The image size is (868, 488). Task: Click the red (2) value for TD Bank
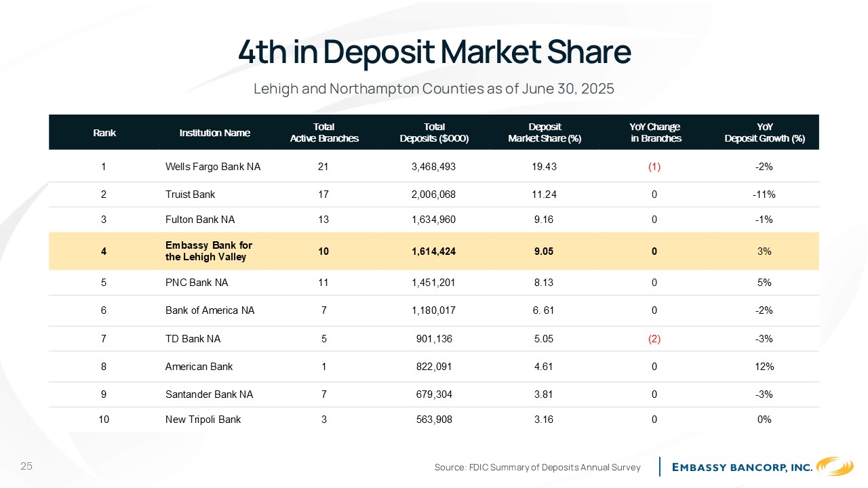click(654, 339)
